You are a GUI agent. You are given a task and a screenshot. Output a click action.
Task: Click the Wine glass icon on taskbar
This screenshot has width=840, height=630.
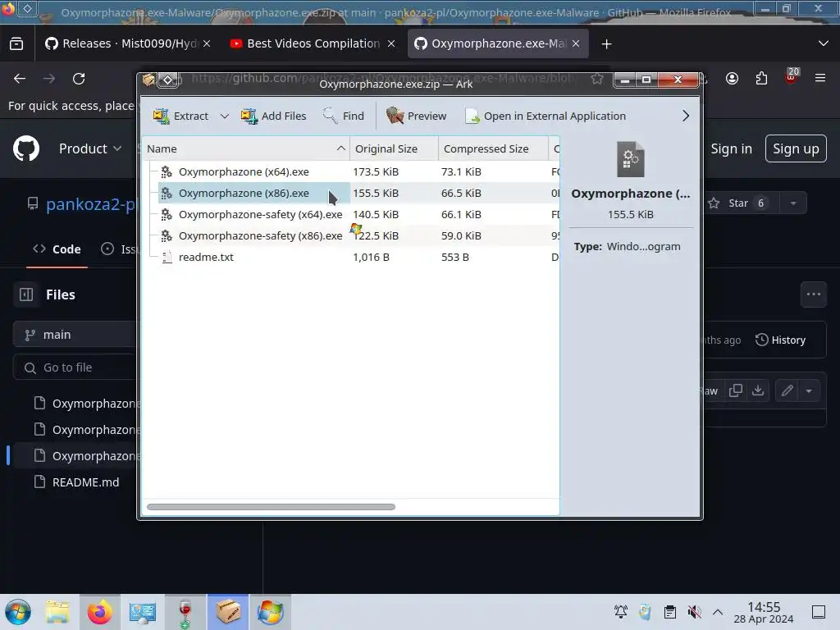[185, 612]
